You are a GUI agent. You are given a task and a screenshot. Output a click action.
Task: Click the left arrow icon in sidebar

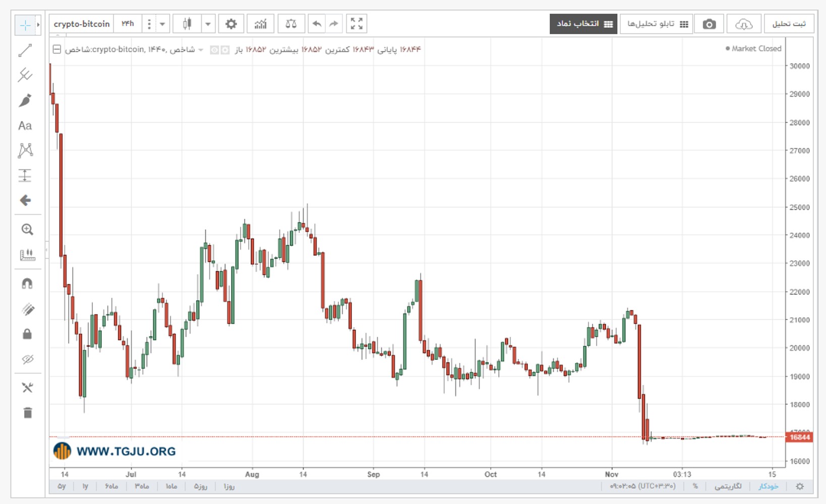point(25,201)
